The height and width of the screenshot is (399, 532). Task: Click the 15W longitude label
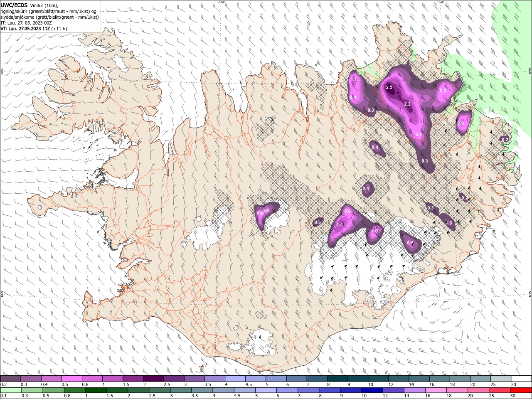click(x=440, y=2)
